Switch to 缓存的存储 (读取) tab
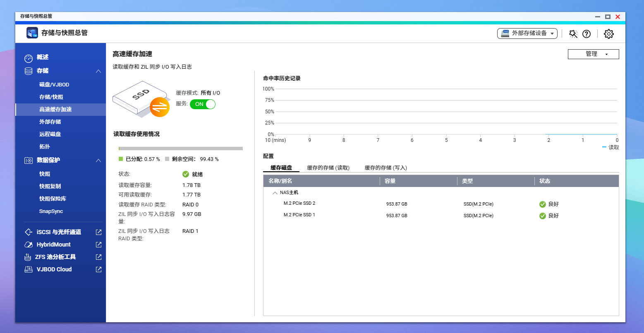 click(x=328, y=168)
